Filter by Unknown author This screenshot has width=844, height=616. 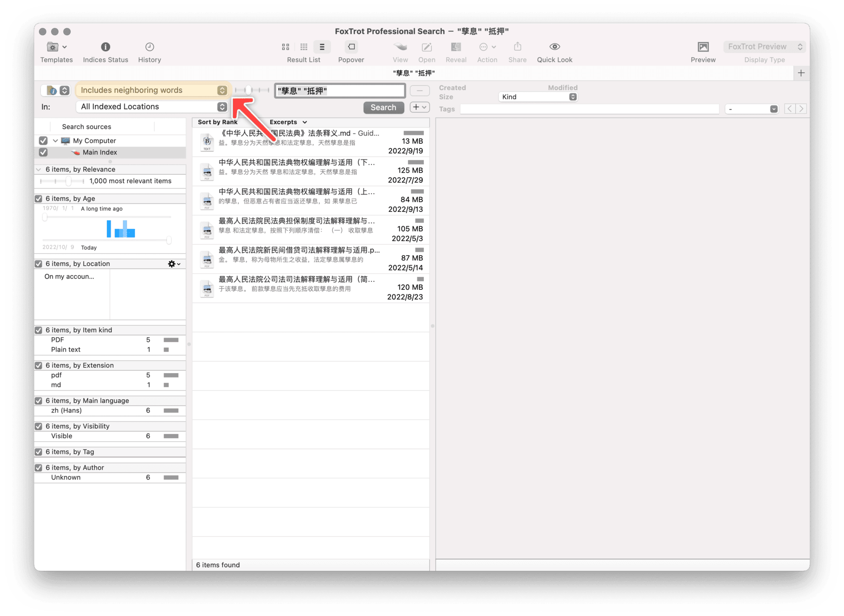tap(110, 478)
